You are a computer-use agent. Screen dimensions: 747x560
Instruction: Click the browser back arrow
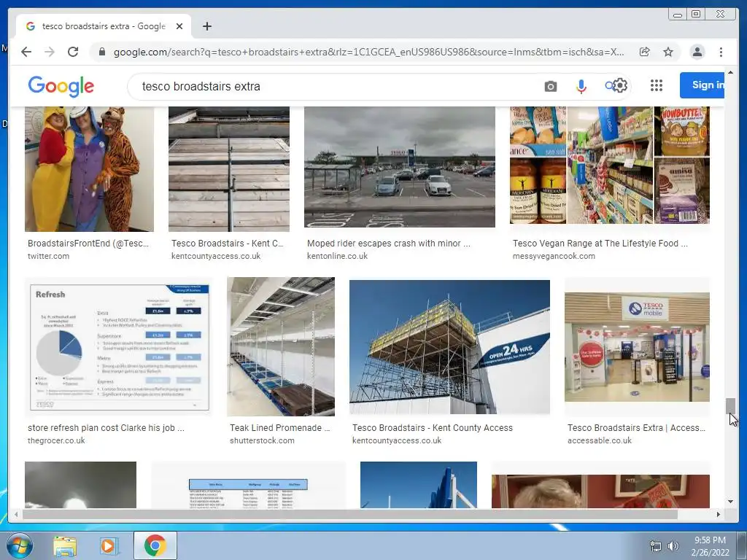pos(26,52)
